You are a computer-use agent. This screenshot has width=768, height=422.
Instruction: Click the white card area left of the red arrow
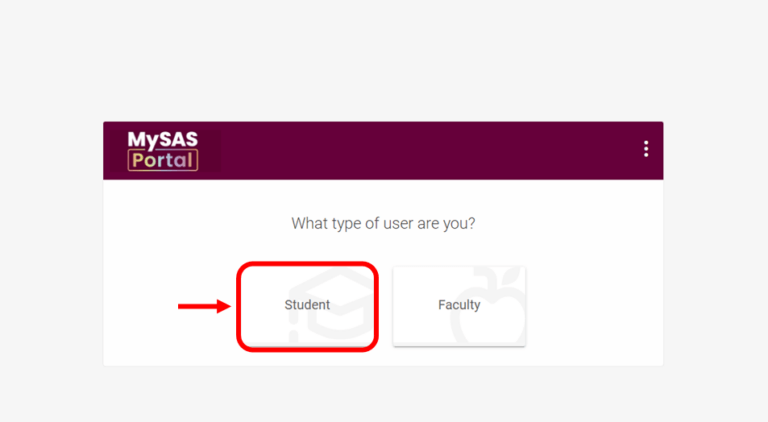click(x=140, y=306)
